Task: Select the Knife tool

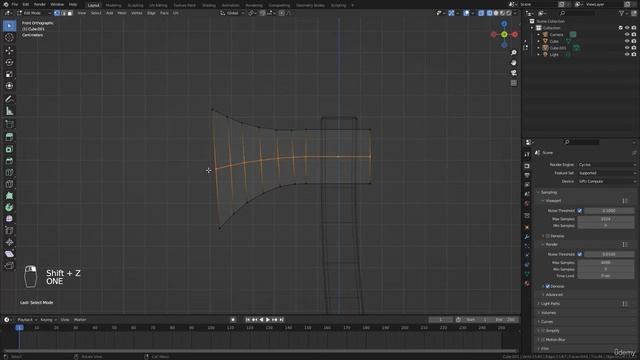Action: [9, 184]
